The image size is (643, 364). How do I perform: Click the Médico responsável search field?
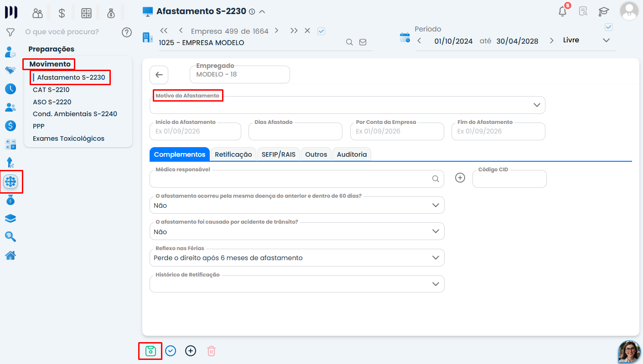pos(297,179)
